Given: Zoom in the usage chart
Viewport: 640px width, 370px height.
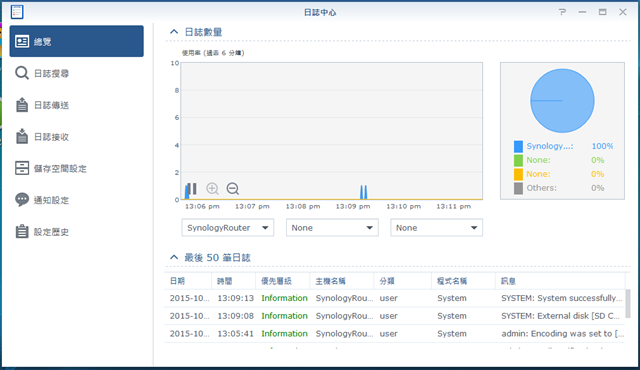Looking at the screenshot, I should click(212, 188).
